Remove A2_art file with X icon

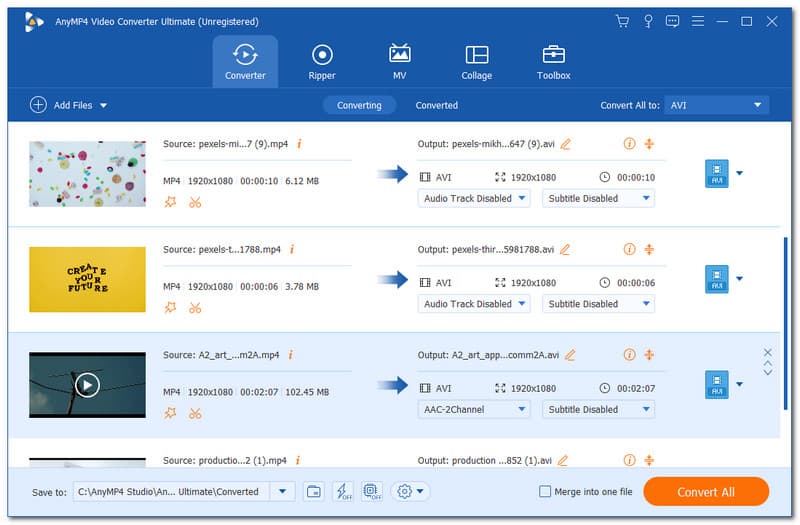(768, 352)
